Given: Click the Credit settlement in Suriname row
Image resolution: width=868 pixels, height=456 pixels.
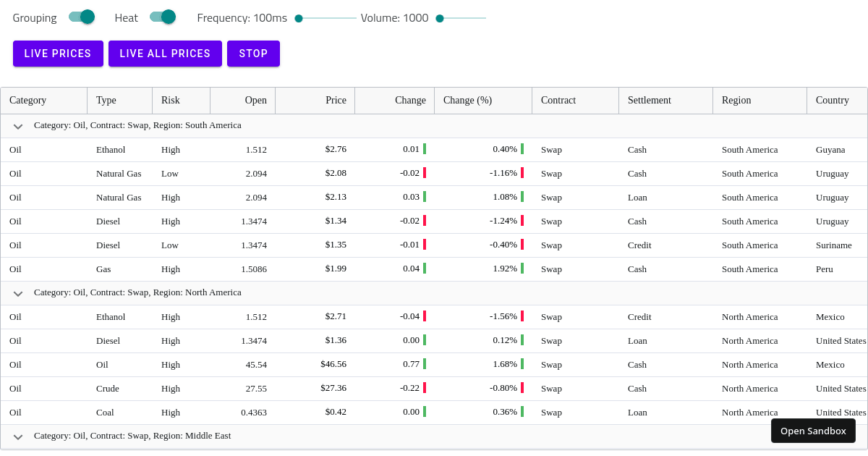Looking at the screenshot, I should (x=666, y=245).
